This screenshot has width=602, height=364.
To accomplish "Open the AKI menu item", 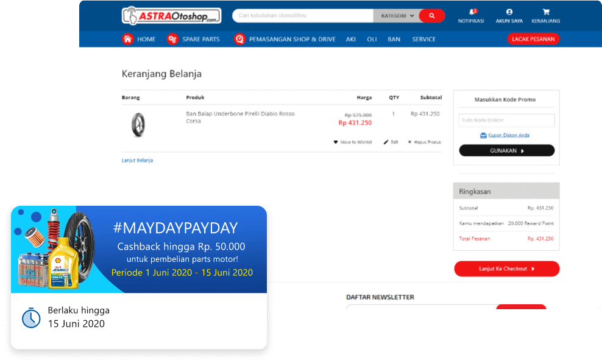I will point(351,39).
